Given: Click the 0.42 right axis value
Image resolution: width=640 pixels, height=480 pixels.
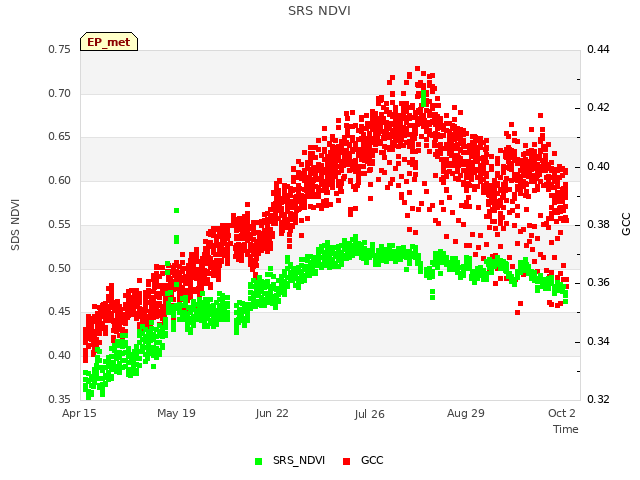Looking at the screenshot, I should (598, 107).
